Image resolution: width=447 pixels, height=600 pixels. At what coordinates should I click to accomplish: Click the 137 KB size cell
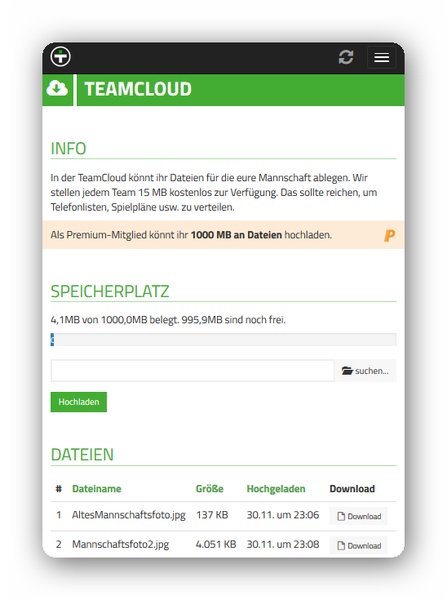[212, 515]
